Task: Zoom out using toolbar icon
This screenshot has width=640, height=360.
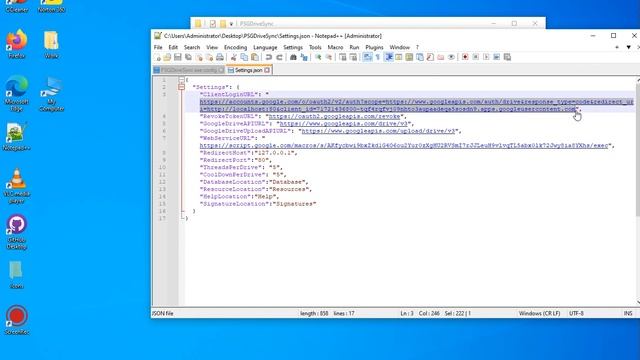Action: point(329,57)
